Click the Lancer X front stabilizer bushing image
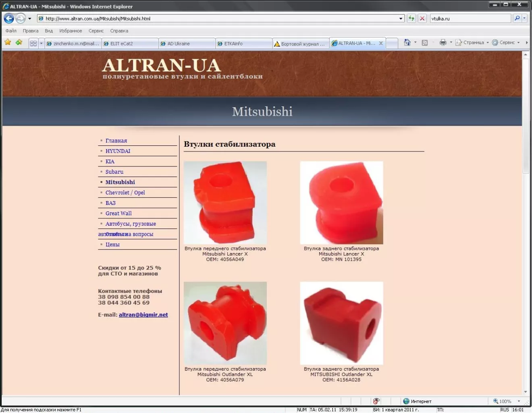 [x=225, y=203]
